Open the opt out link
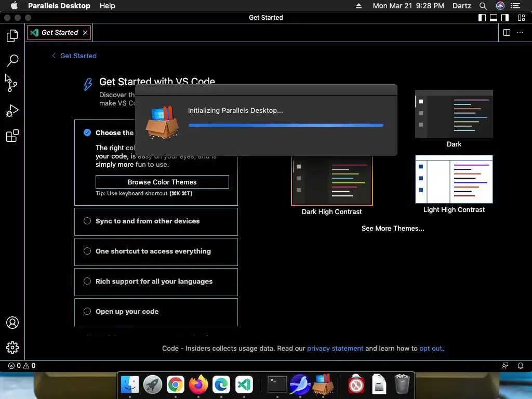This screenshot has width=532, height=399. (431, 349)
